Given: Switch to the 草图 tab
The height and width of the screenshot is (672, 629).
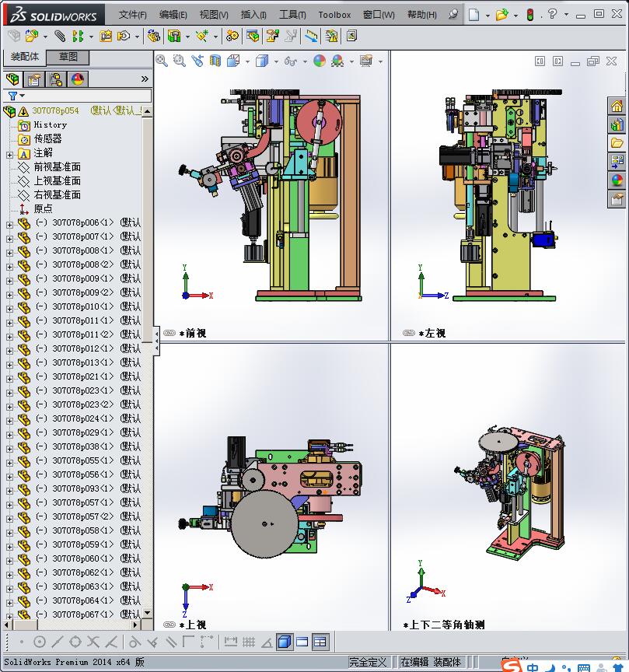Looking at the screenshot, I should [68, 57].
